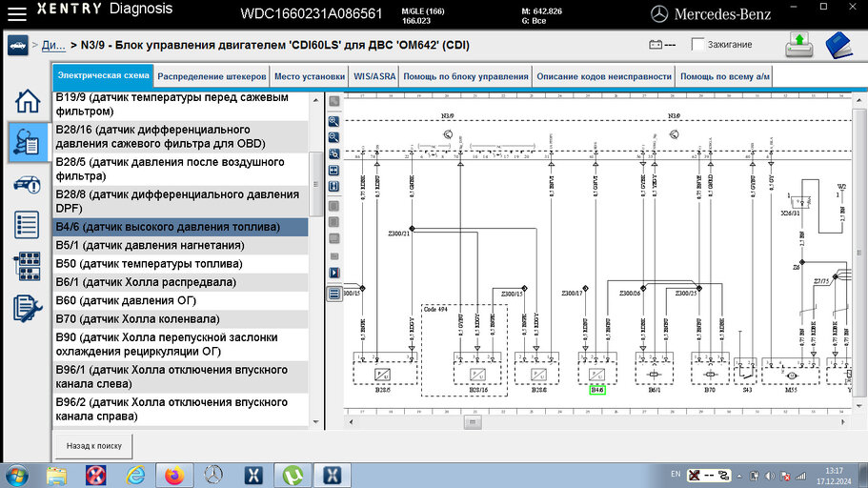868x488 pixels.
Task: Click the component list scroll-up arrow
Action: tap(316, 100)
